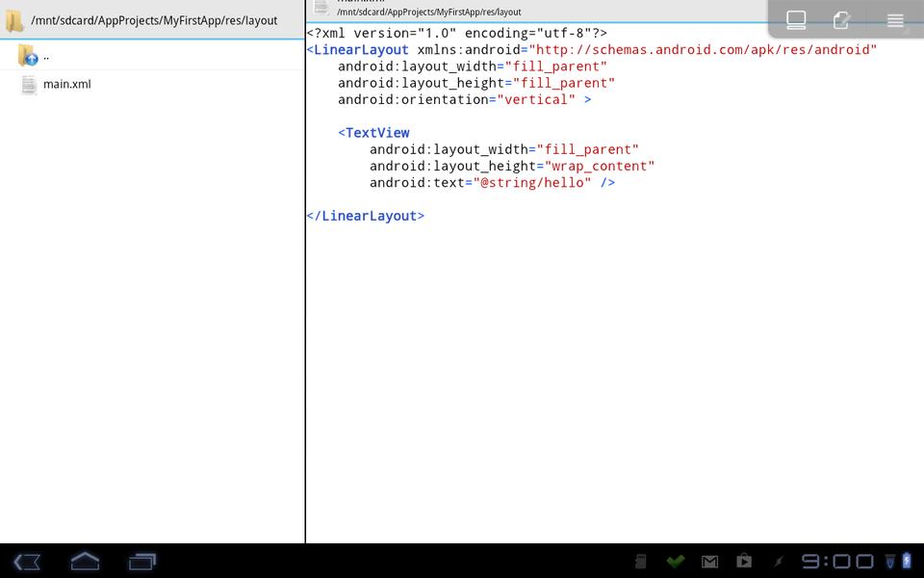The image size is (924, 578).
Task: Tap the green checkmark notification icon
Action: pos(676,562)
